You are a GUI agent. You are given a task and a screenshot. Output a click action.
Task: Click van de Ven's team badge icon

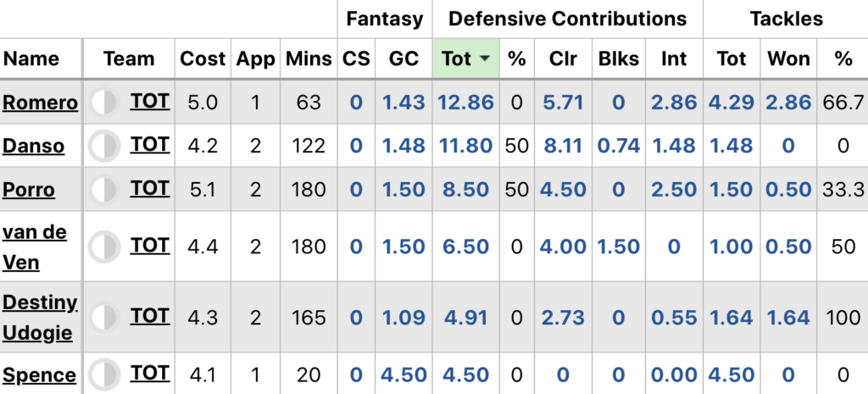point(104,247)
